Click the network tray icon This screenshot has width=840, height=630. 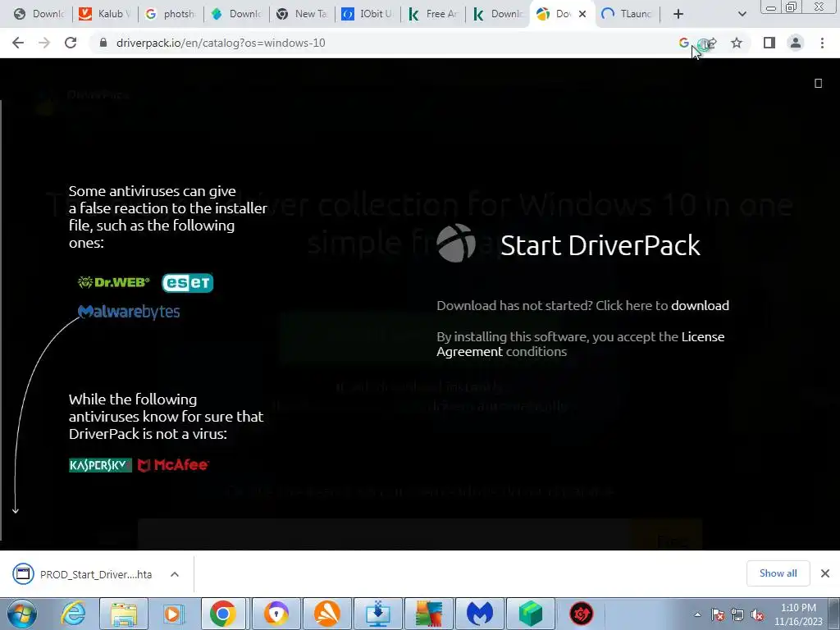point(737,614)
